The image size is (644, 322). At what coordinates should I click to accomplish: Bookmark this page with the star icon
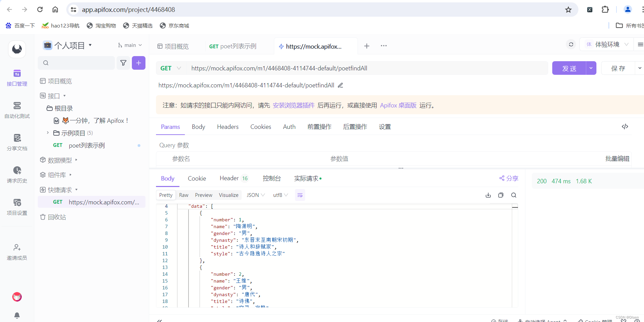568,10
